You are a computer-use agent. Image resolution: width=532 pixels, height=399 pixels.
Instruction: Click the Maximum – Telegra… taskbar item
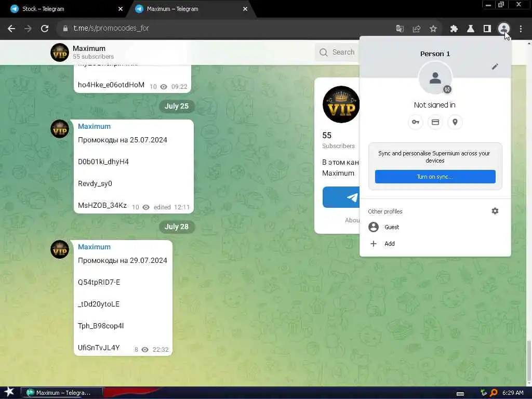click(62, 393)
